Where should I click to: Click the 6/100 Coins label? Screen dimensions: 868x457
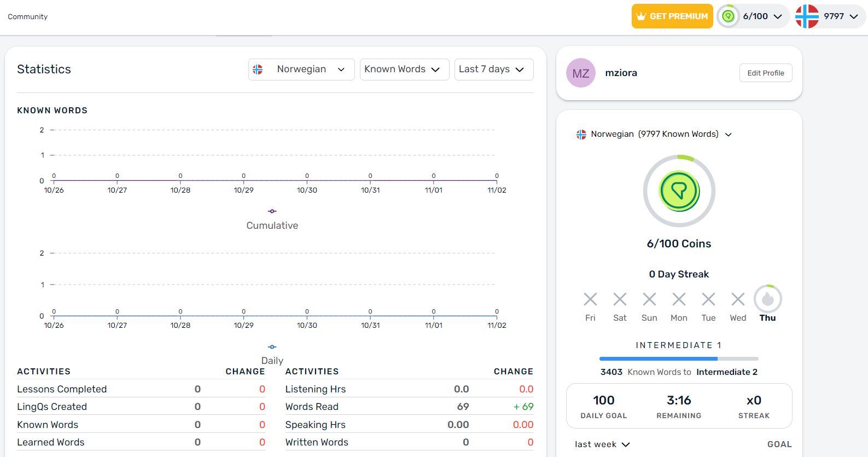coord(679,244)
